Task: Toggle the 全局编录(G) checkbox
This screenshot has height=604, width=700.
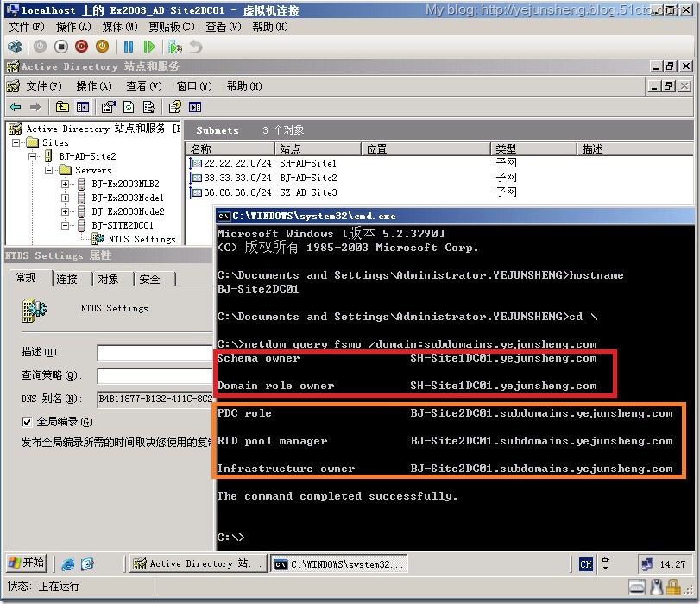Action: pos(27,422)
